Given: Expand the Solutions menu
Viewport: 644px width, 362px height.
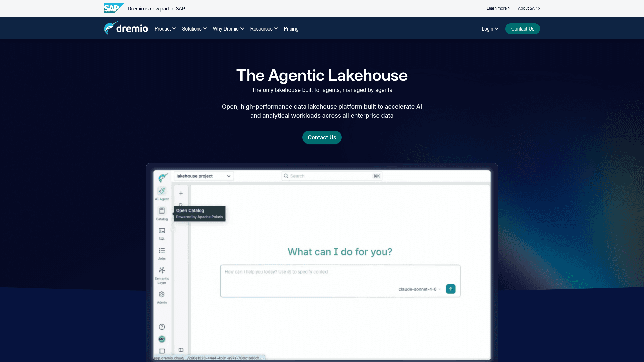Looking at the screenshot, I should 194,29.
